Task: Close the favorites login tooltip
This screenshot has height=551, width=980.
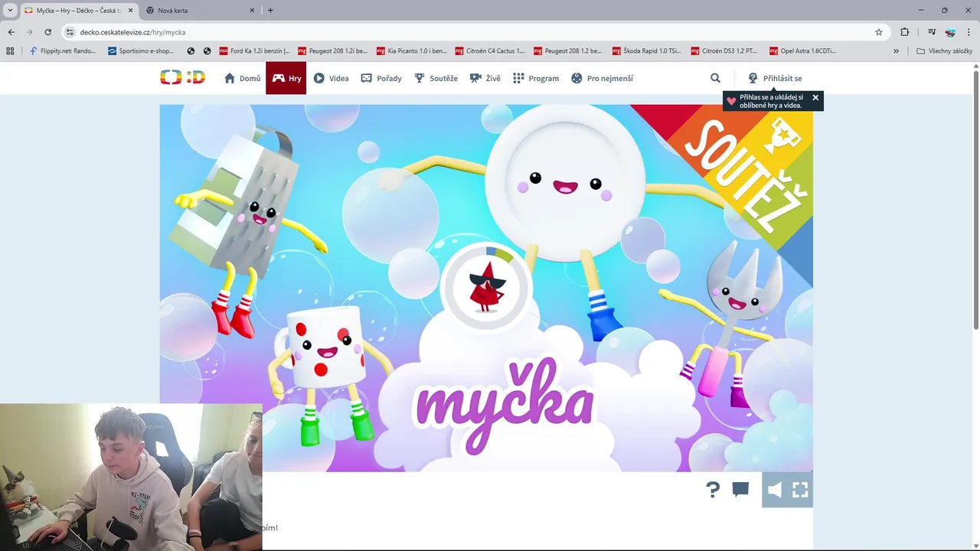Action: tap(815, 98)
